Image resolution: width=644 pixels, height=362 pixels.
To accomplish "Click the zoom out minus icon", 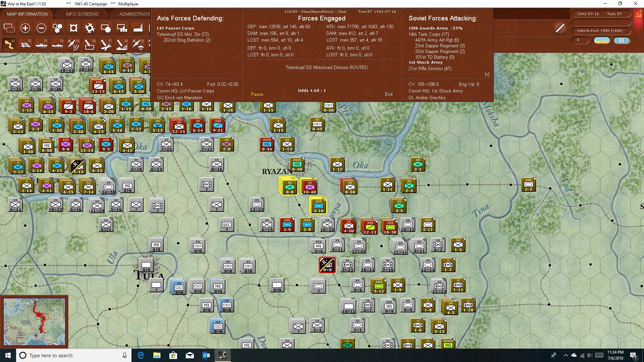I will tap(41, 28).
